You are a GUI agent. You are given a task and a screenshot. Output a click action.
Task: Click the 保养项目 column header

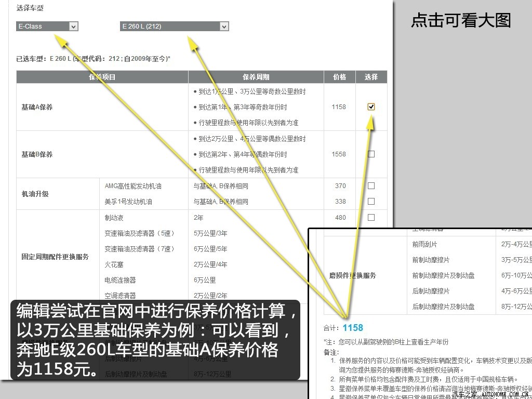[102, 77]
